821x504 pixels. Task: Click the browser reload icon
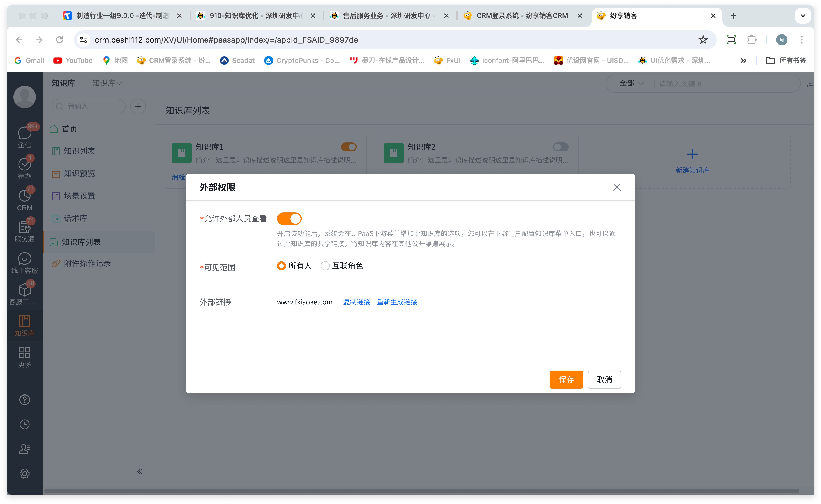click(x=59, y=40)
